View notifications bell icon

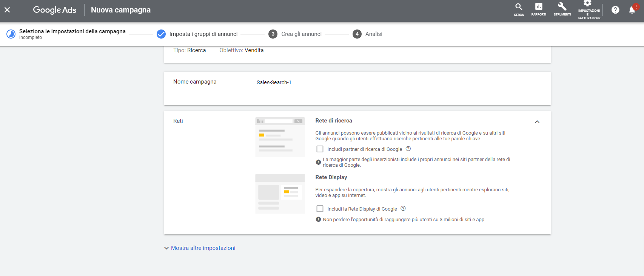(633, 9)
